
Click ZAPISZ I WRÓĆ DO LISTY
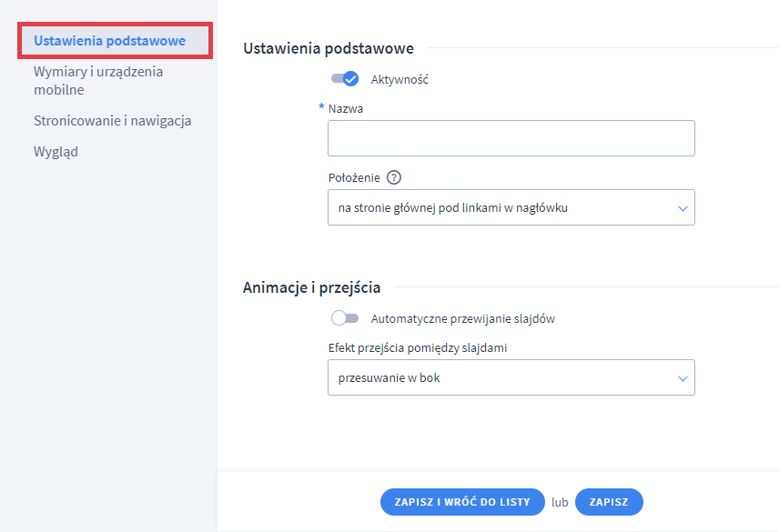coord(461,501)
